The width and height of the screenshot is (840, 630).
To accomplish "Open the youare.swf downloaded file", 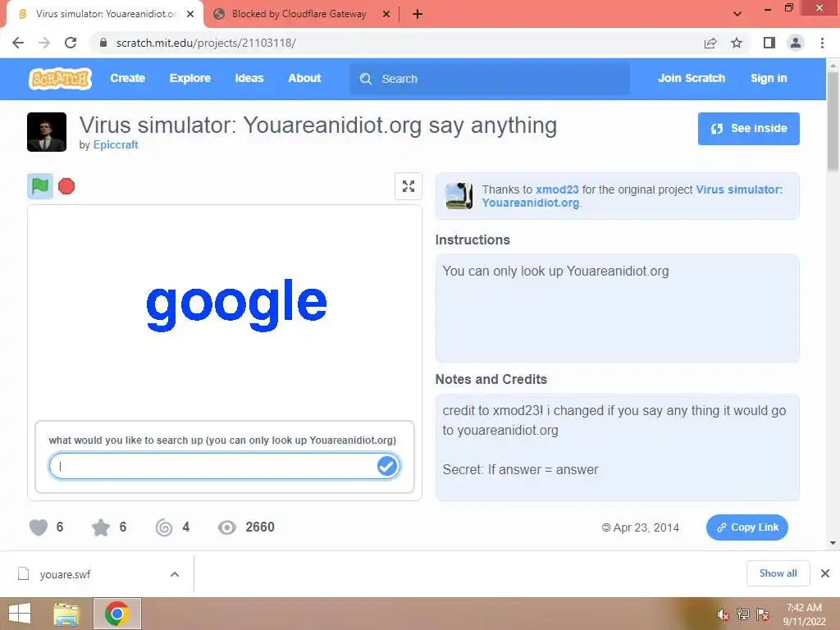I will click(64, 574).
